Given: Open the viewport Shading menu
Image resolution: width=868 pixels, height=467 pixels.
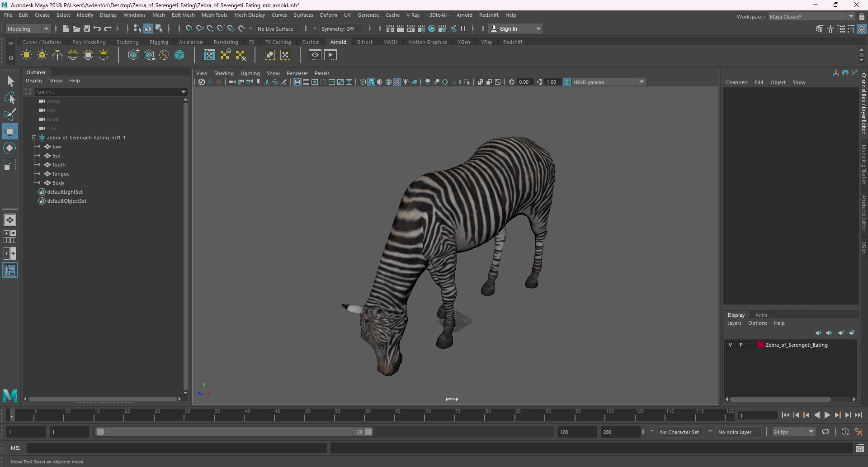Looking at the screenshot, I should [x=224, y=73].
